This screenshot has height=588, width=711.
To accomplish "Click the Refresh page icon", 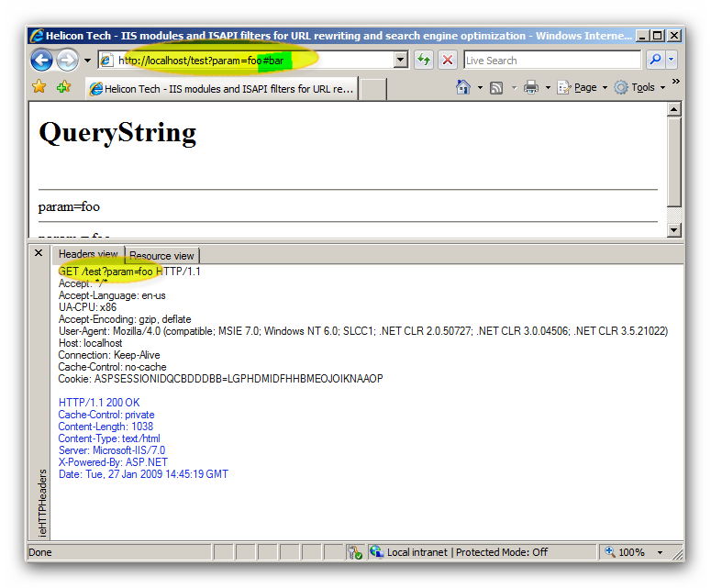I will [x=423, y=61].
